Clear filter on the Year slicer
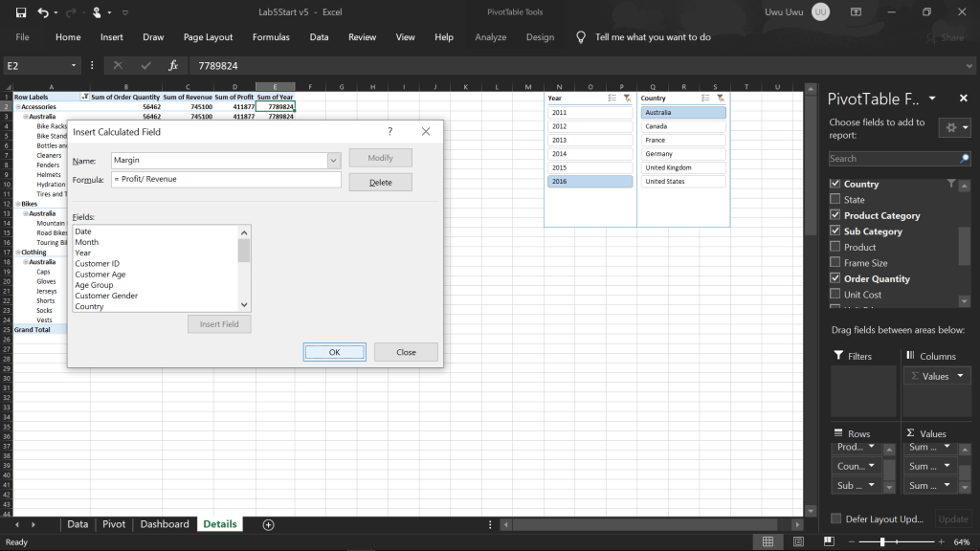980x551 pixels. pos(627,98)
